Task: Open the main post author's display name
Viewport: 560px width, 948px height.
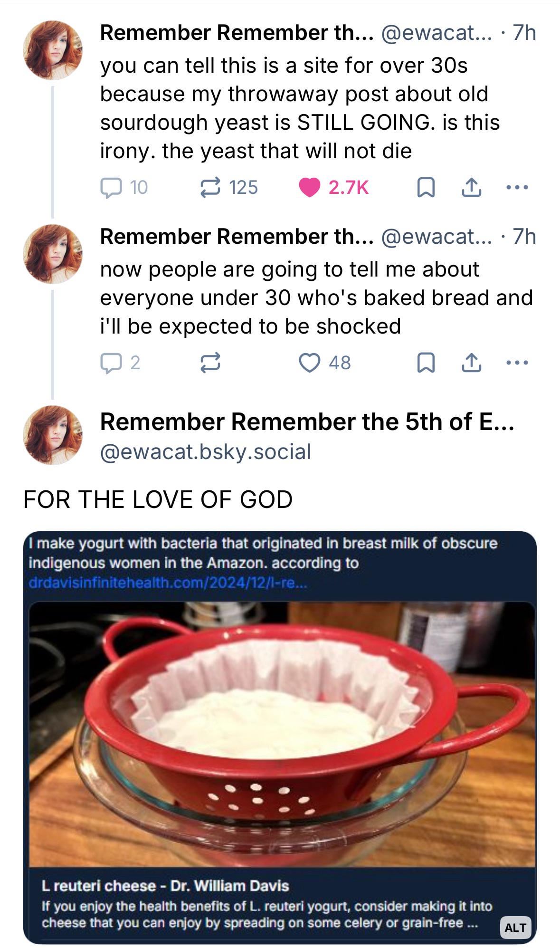Action: [306, 422]
